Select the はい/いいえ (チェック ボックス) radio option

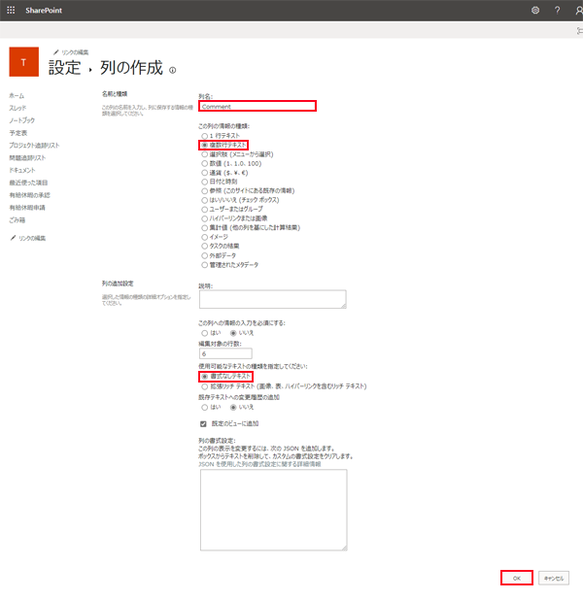click(205, 200)
